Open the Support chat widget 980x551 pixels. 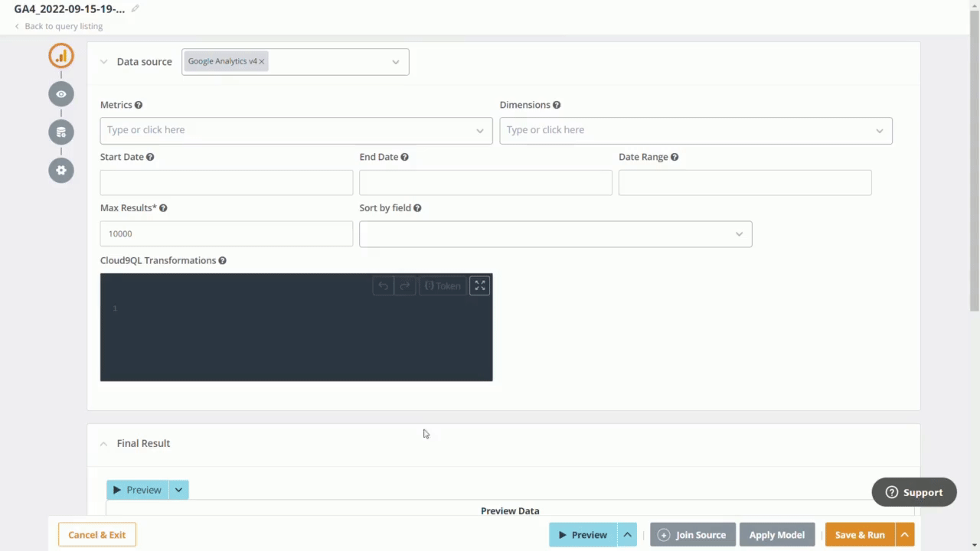pyautogui.click(x=913, y=492)
